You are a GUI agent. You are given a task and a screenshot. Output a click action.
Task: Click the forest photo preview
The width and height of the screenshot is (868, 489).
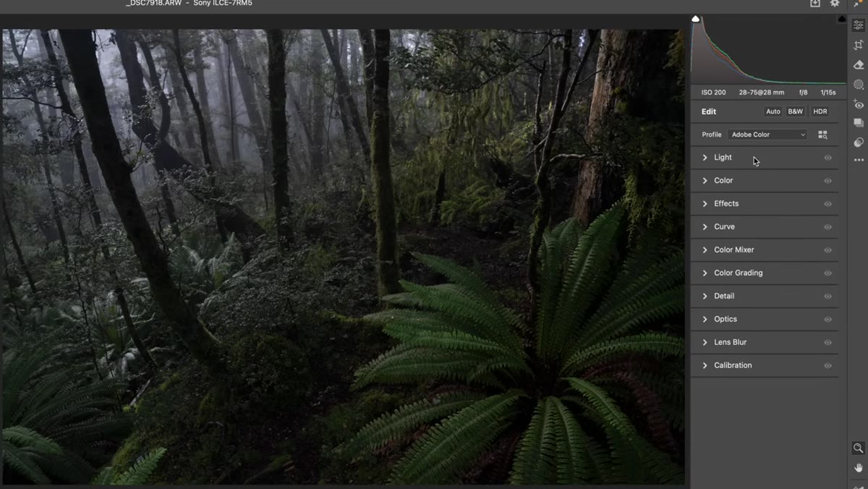342,257
